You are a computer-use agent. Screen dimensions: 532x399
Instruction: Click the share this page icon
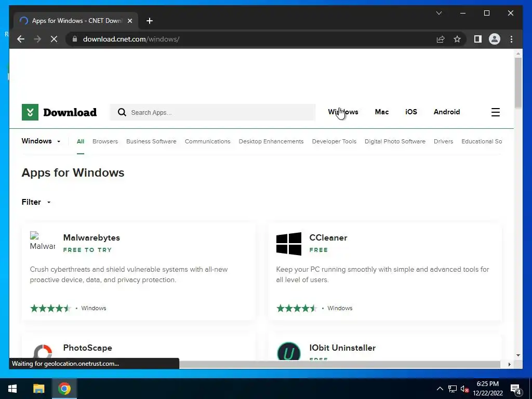click(x=441, y=39)
